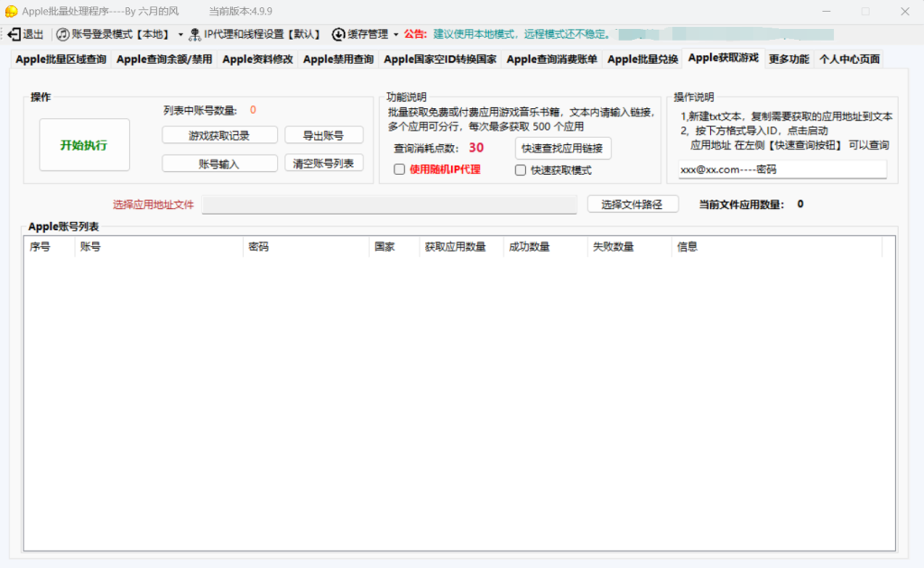The width and height of the screenshot is (924, 568).
Task: Open 快速查找应用链接 button
Action: [x=563, y=148]
